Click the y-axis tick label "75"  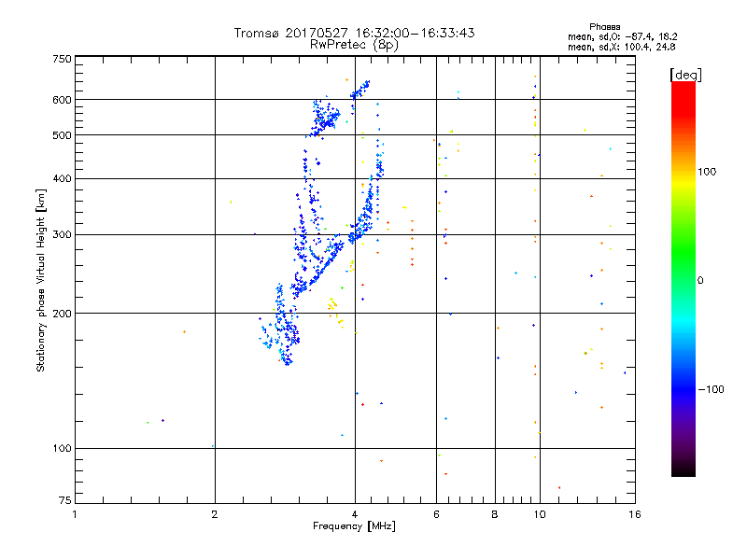(65, 500)
